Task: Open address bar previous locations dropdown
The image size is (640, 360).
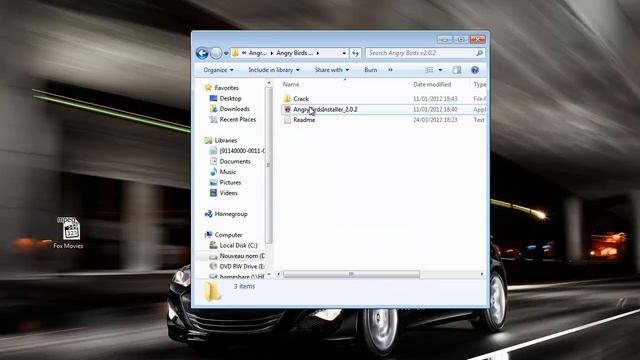Action: pyautogui.click(x=344, y=53)
